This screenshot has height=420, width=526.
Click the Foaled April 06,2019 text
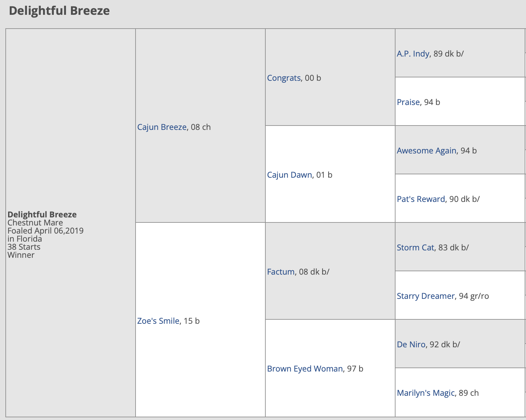45,231
